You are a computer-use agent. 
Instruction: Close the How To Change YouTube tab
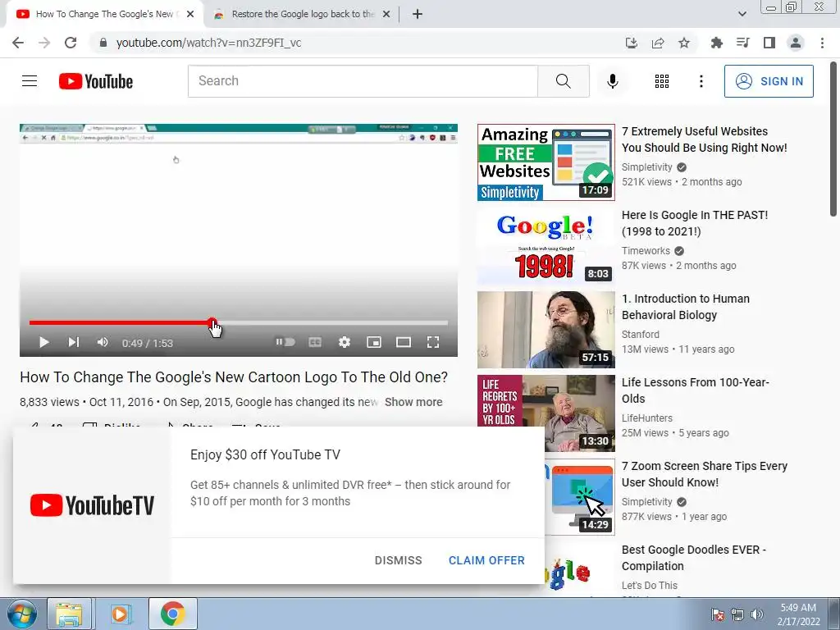pyautogui.click(x=190, y=14)
